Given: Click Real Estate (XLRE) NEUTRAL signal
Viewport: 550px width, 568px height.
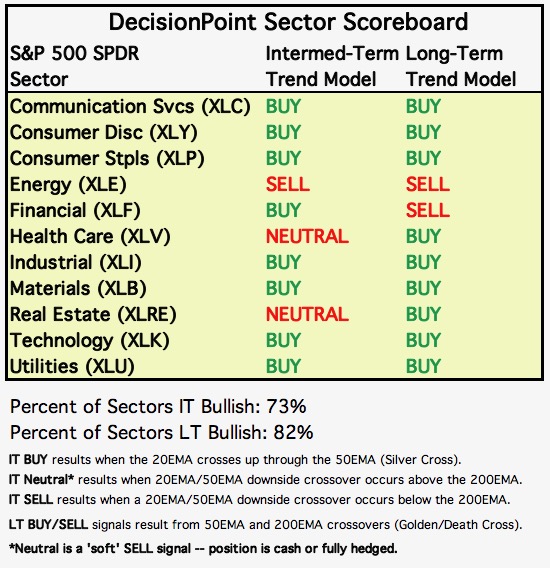Looking at the screenshot, I should (307, 314).
